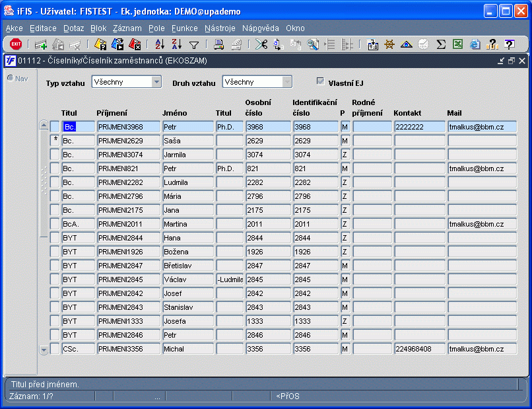Viewport: 532px width, 409px height.
Task: Click the execute query icon
Action: [117, 44]
